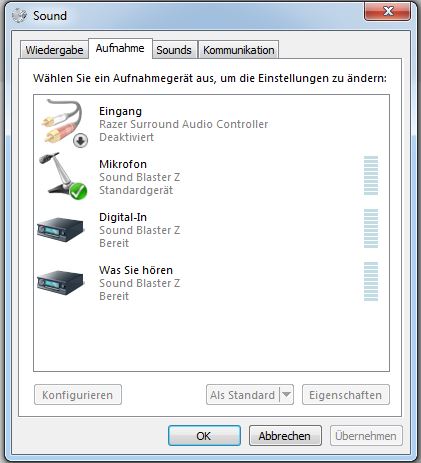The height and width of the screenshot is (463, 421).
Task: Click the Eigenschaften button
Action: click(346, 395)
